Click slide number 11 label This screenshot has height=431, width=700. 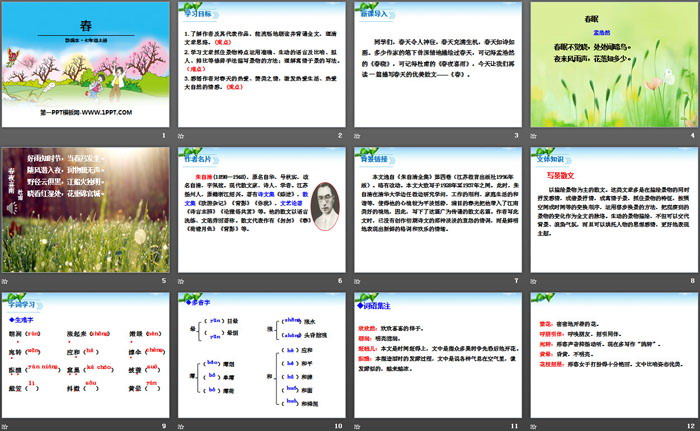point(515,426)
